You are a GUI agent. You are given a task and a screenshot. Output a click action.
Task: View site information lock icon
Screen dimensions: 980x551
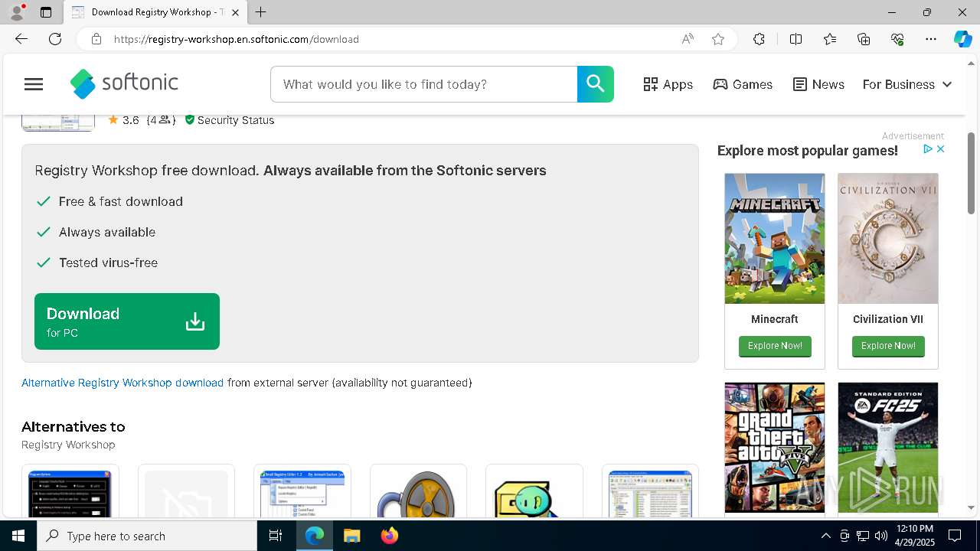96,39
